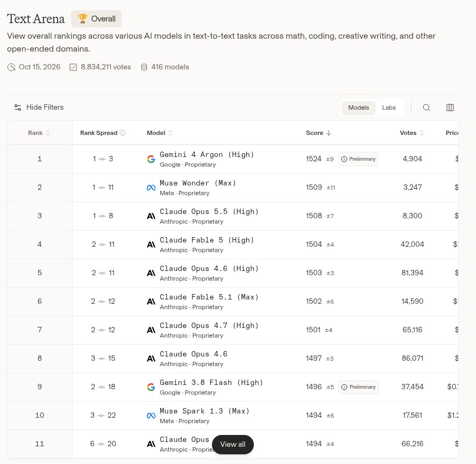The height and width of the screenshot is (464, 476).
Task: Click the Meta logo beside Muse Spark 1.3
Action: tap(151, 416)
